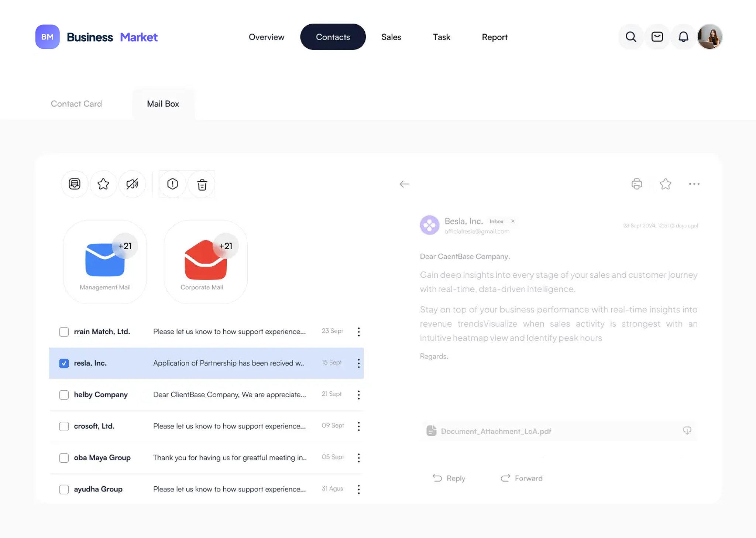Download the PDF attachment
This screenshot has width=756, height=538.
(x=687, y=431)
